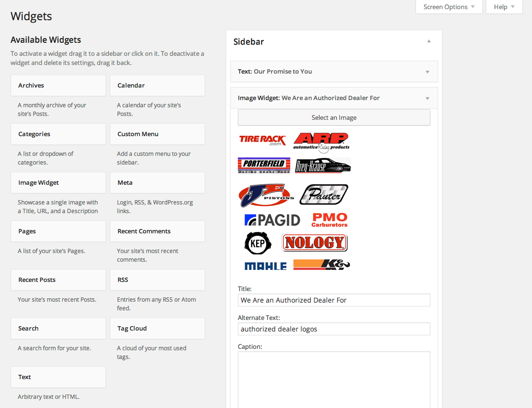Viewport: 532px width, 408px height.
Task: Select the Porterfield racing brake pads logo
Action: (264, 166)
